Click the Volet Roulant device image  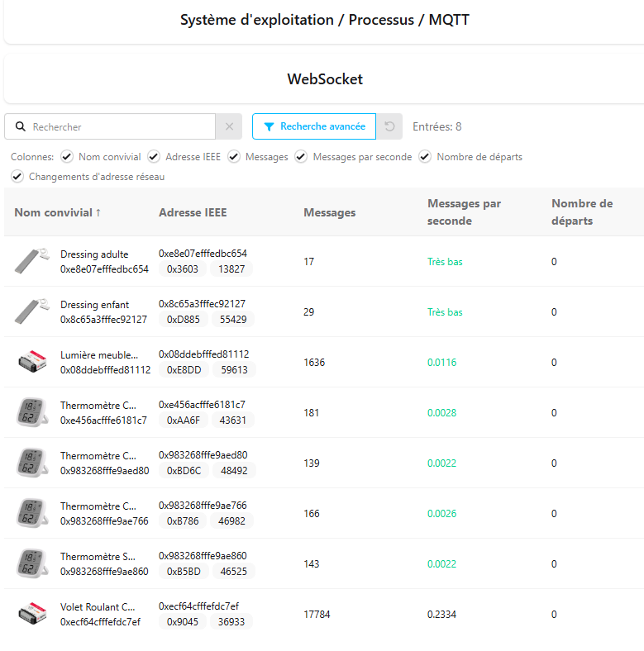click(x=32, y=614)
